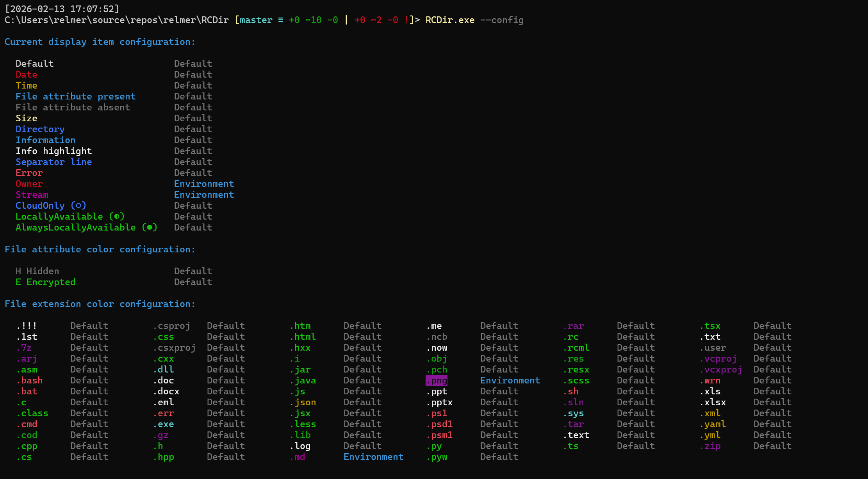Click the 'Current display item configuration:' heading

[x=100, y=42]
